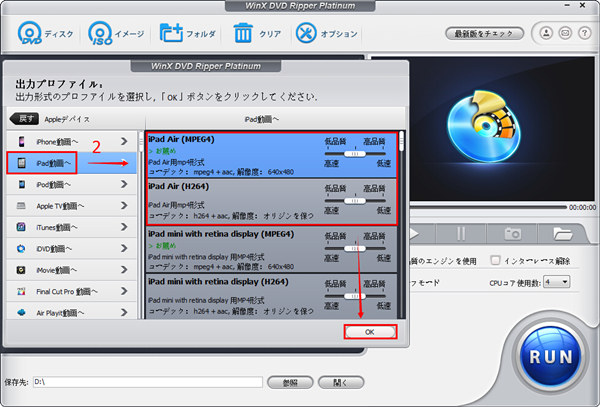Screen dimensions: 600x407
Task: Check for latest version button
Action: pos(484,33)
